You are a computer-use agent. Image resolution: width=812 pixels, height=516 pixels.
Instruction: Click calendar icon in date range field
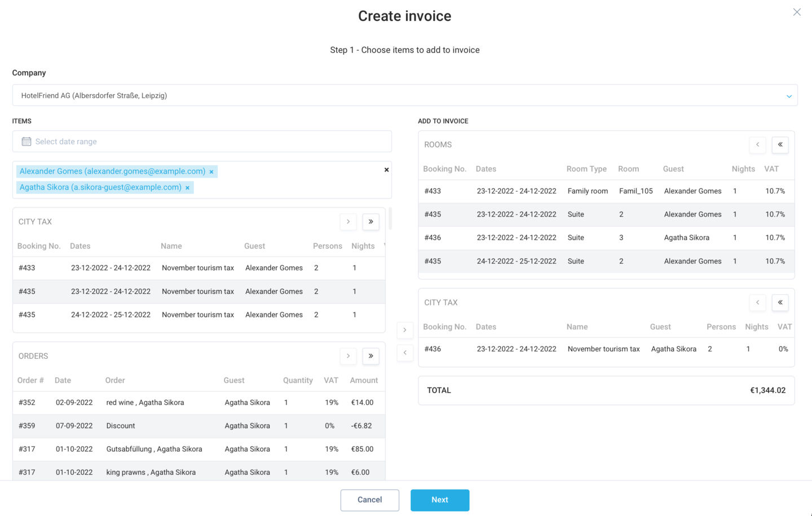[27, 142]
